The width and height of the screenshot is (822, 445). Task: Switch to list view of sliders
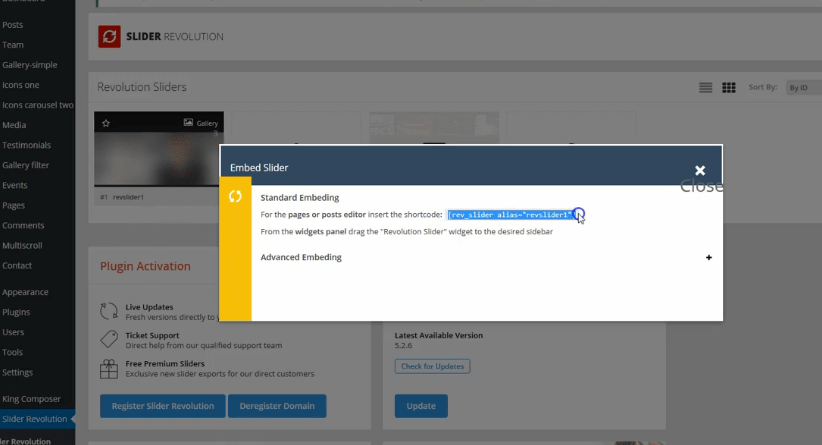(706, 88)
